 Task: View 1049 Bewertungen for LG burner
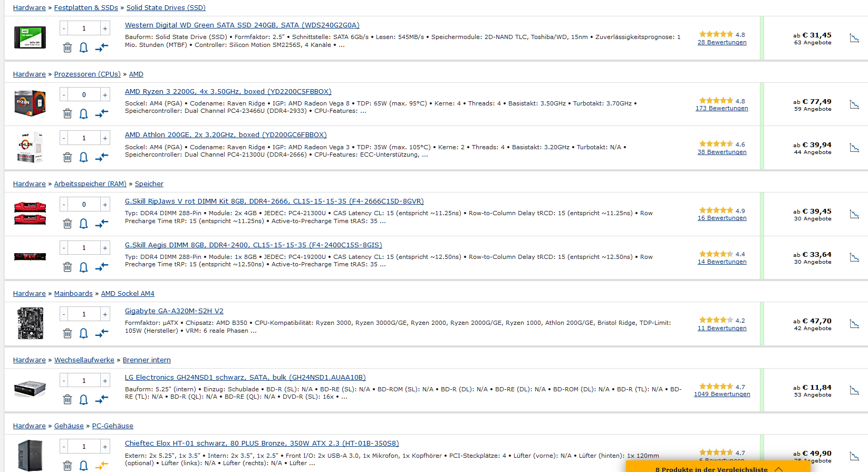coord(722,394)
